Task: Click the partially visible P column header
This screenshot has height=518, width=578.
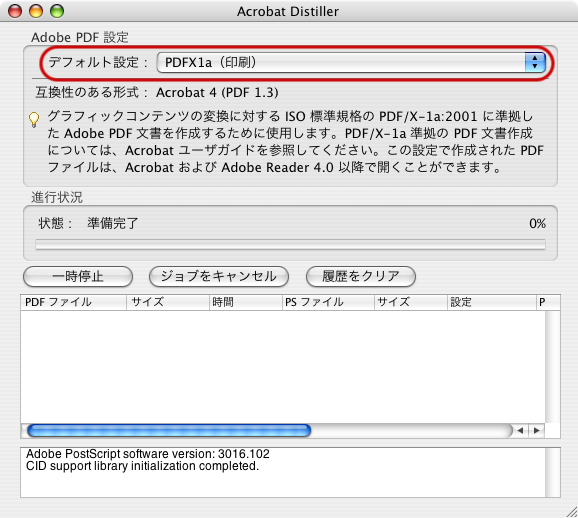Action: tap(549, 302)
